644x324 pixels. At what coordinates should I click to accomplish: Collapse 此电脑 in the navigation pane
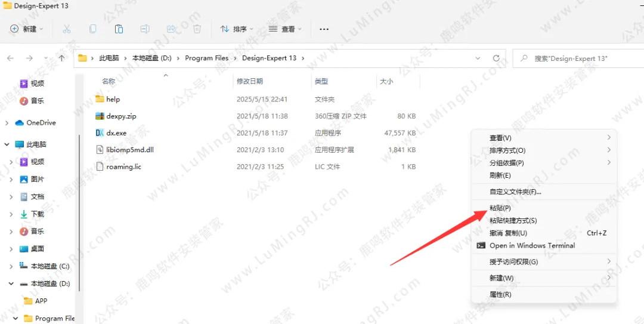7,144
